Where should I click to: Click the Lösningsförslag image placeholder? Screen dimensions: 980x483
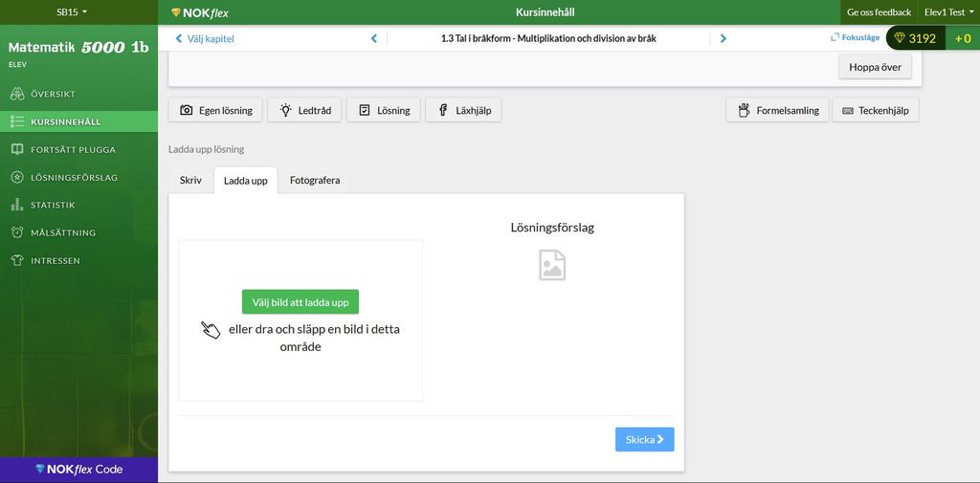pyautogui.click(x=552, y=265)
